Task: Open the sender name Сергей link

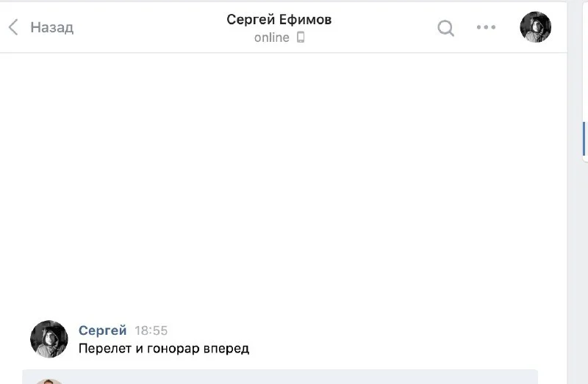Action: pyautogui.click(x=102, y=330)
